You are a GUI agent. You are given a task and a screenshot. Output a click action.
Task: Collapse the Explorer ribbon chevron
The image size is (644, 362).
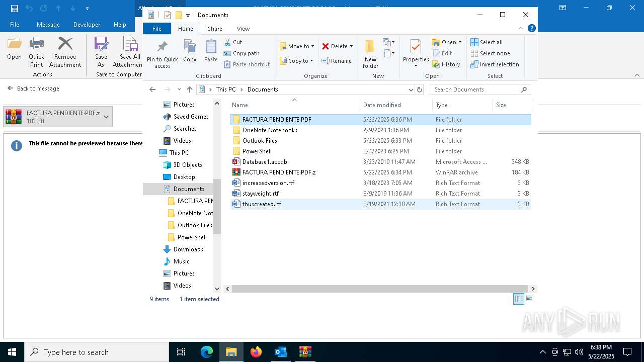tap(521, 28)
